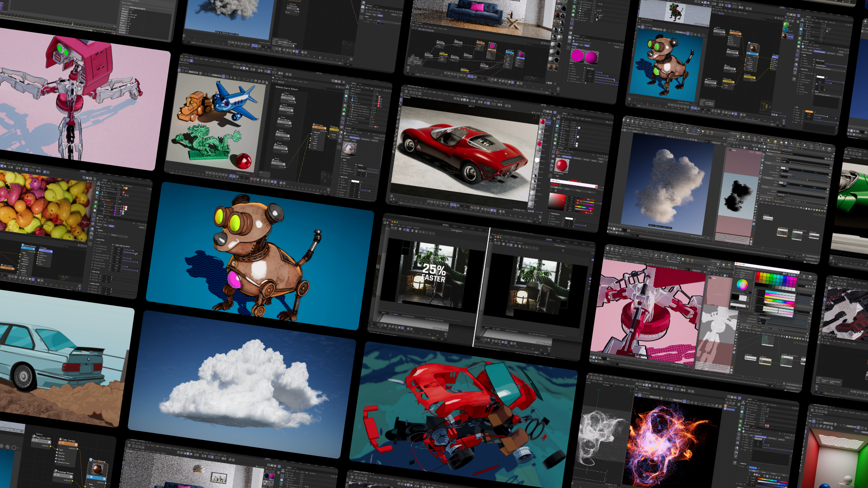Click the color wheel in the robot color editor
Screen dimensions: 868x488
742,284
